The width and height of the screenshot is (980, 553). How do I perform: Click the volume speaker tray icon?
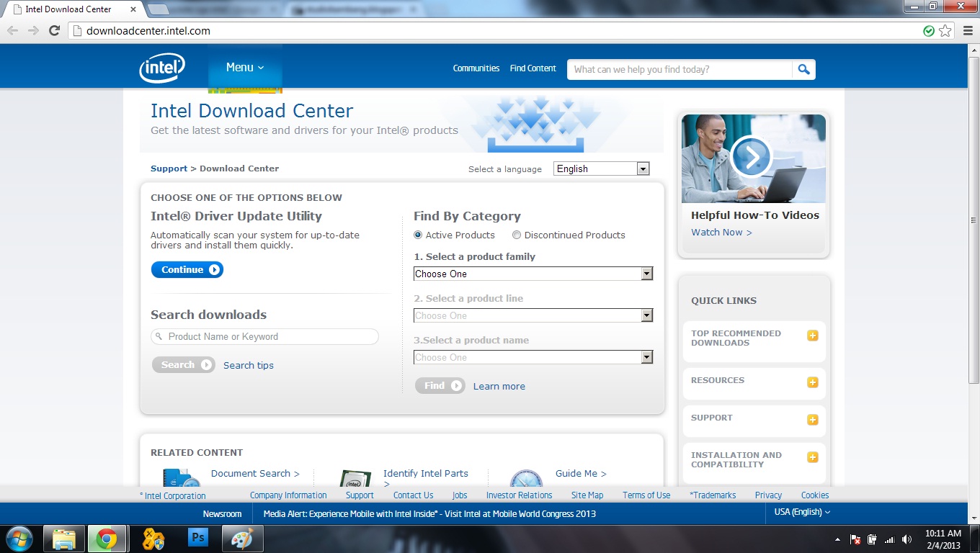(x=907, y=539)
